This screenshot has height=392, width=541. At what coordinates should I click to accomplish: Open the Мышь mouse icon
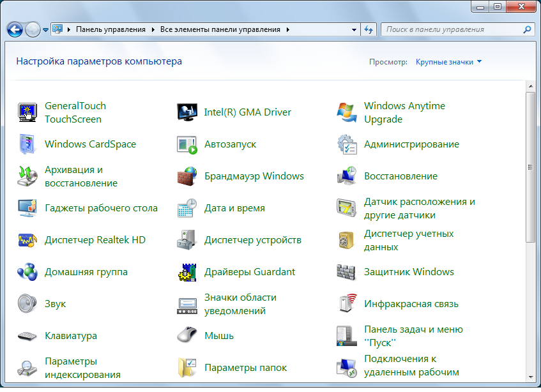pos(187,335)
